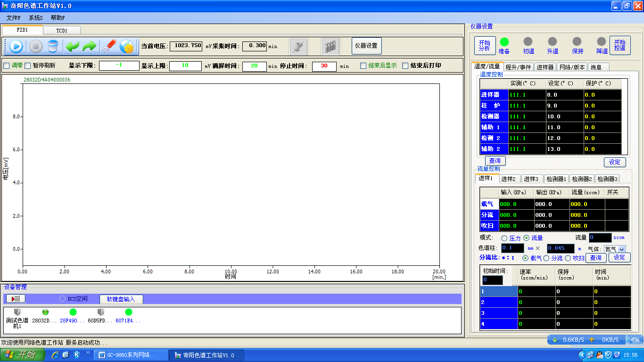Click the globe with gear settings icon
This screenshot has height=362, width=644.
tap(126, 46)
